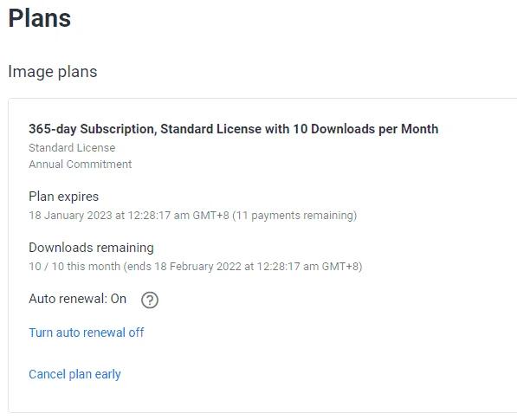Select the Image plans section heading

[53, 72]
